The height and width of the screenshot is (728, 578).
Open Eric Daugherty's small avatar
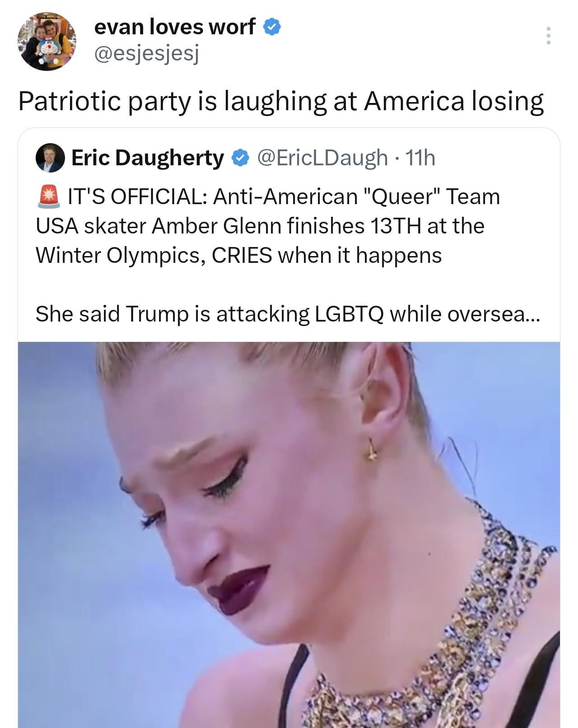[50, 158]
